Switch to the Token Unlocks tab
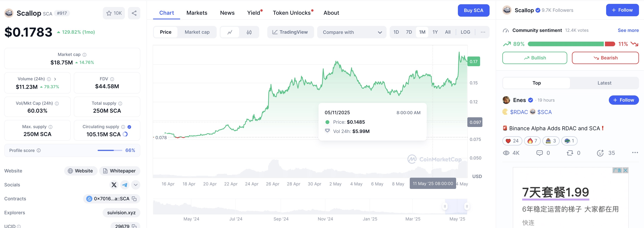This screenshot has height=228, width=644. click(x=292, y=13)
